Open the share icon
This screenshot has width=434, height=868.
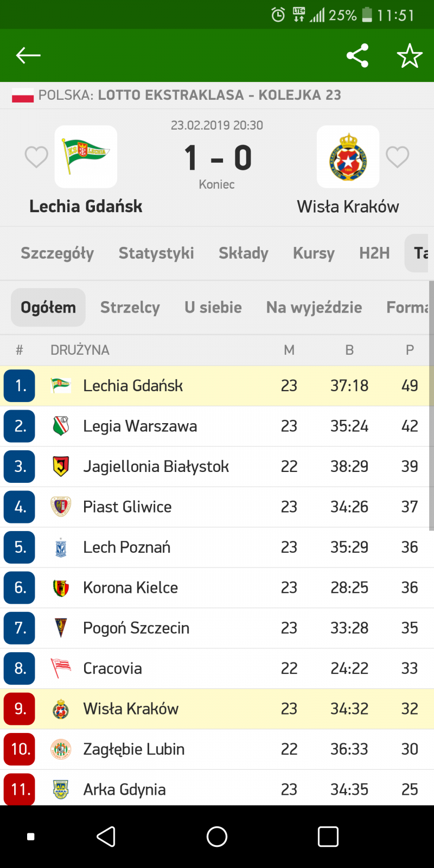click(x=358, y=55)
